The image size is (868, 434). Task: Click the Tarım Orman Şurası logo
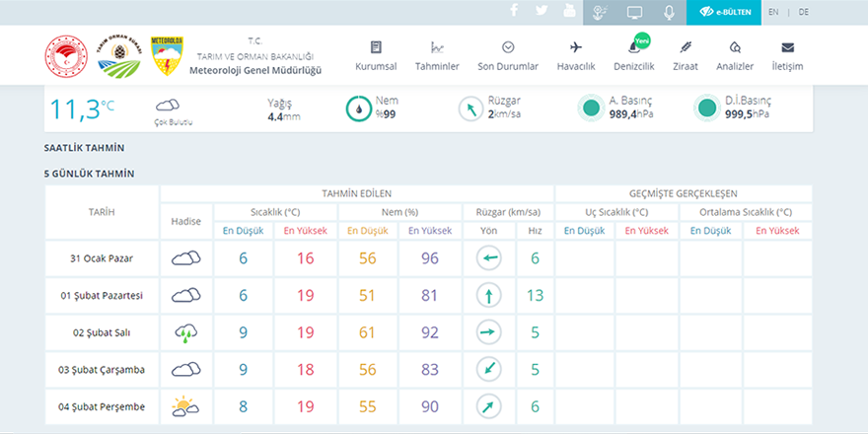tap(119, 57)
